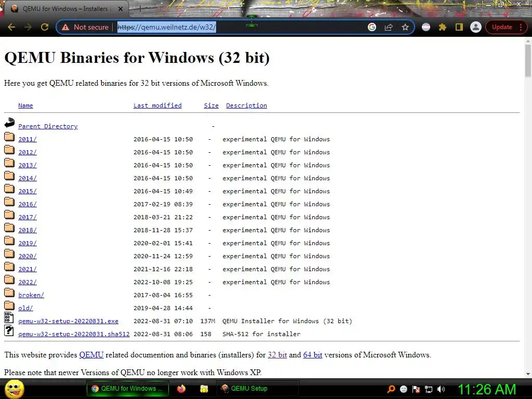This screenshot has height=399, width=532.
Task: Click the volume speaker tray icon
Action: point(441,389)
